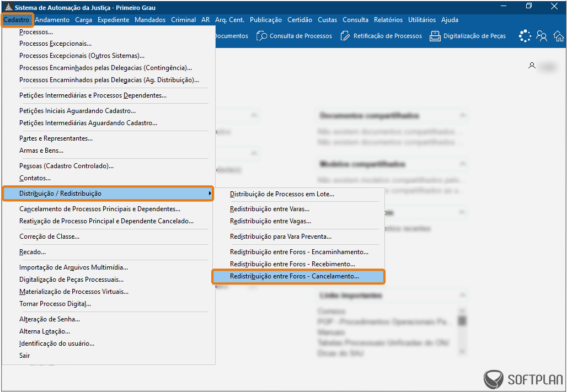Open the Expediente menu

tap(113, 20)
